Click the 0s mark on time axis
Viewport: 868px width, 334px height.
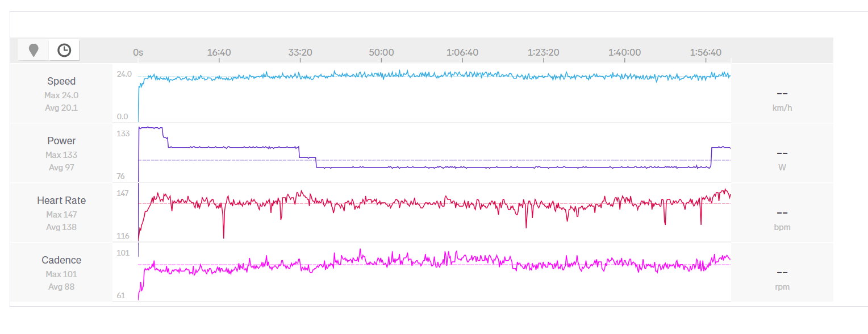[138, 52]
